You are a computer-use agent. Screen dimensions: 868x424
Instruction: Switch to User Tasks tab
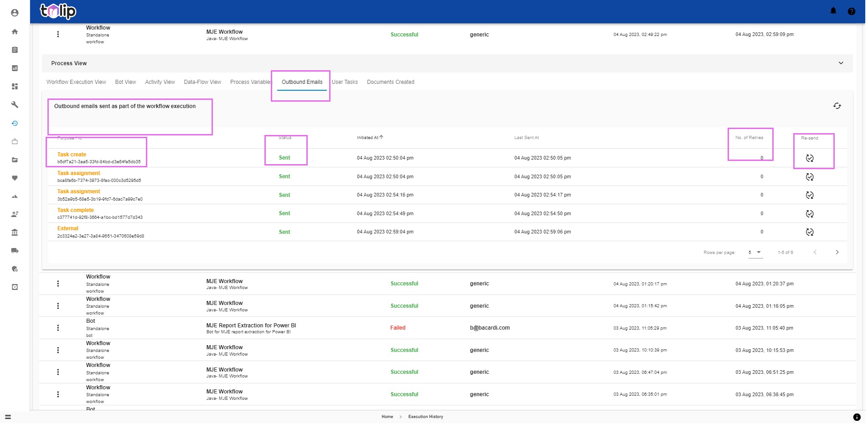pyautogui.click(x=345, y=82)
